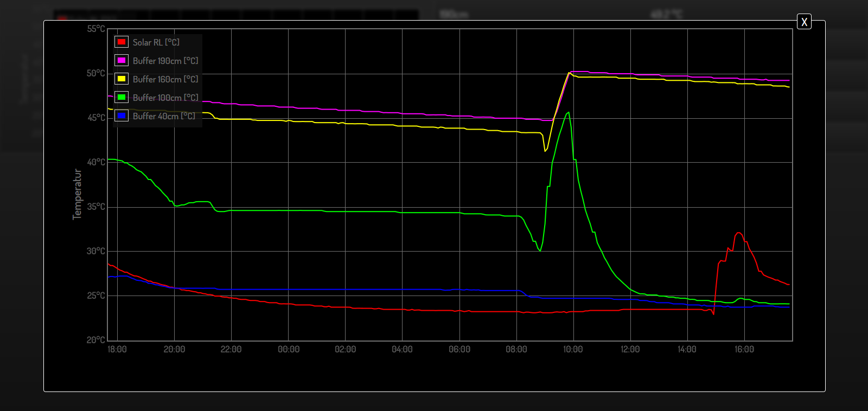868x411 pixels.
Task: Click the 10:00 time axis label
Action: point(573,349)
